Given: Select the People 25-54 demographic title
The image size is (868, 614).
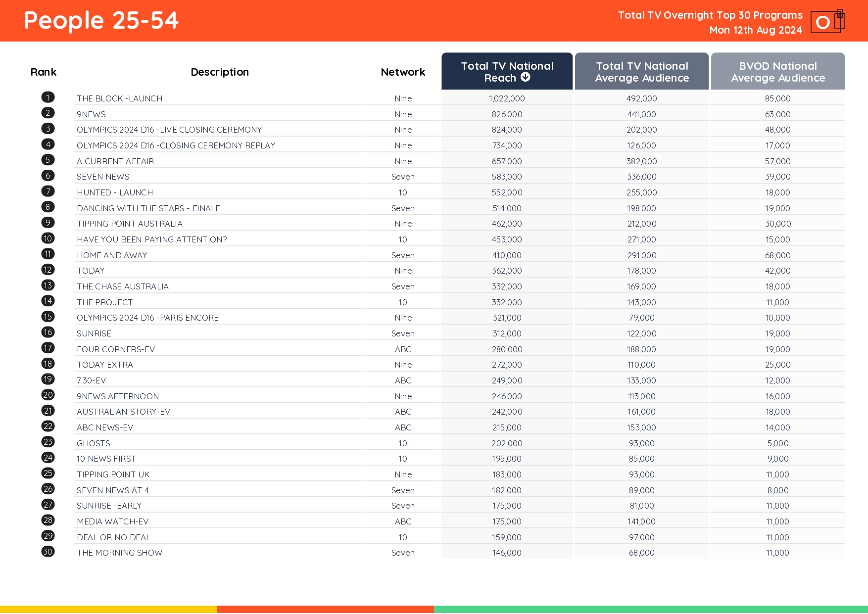Looking at the screenshot, I should [100, 20].
